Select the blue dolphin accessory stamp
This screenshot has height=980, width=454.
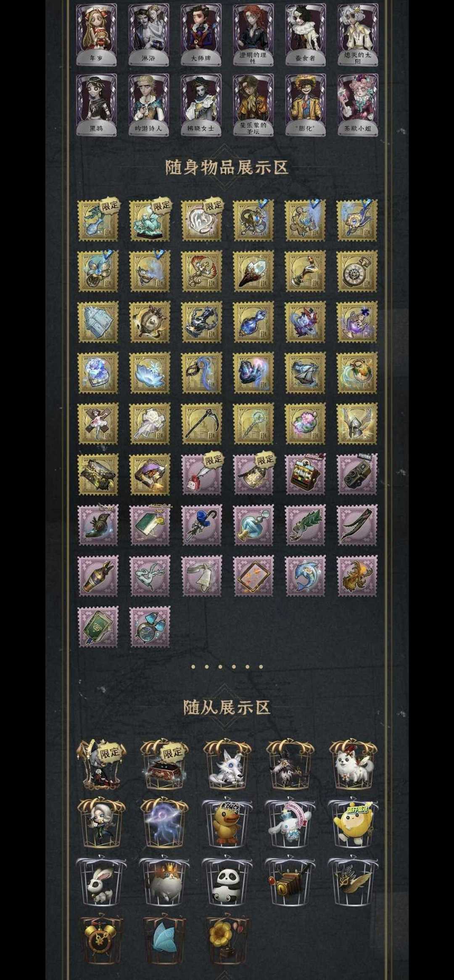coord(305,576)
